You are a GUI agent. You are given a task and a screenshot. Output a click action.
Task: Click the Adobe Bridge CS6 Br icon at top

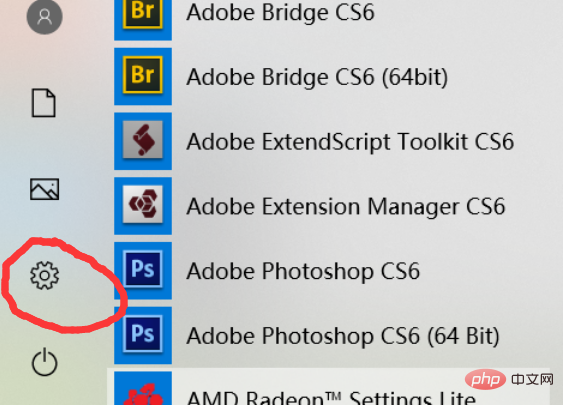pyautogui.click(x=143, y=18)
